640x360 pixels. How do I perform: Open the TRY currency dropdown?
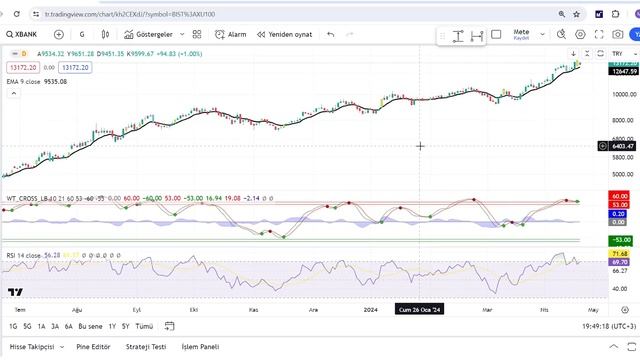coord(624,54)
